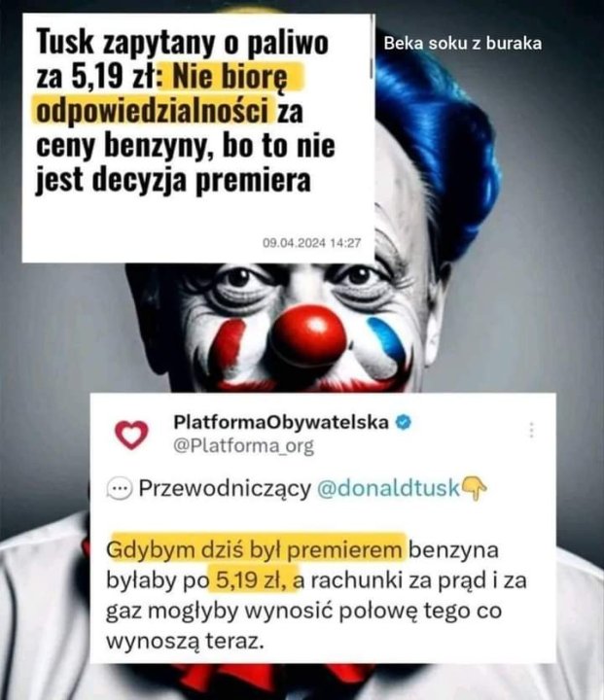Click the headline "Tusk zapytany o paliwo"

182,43
